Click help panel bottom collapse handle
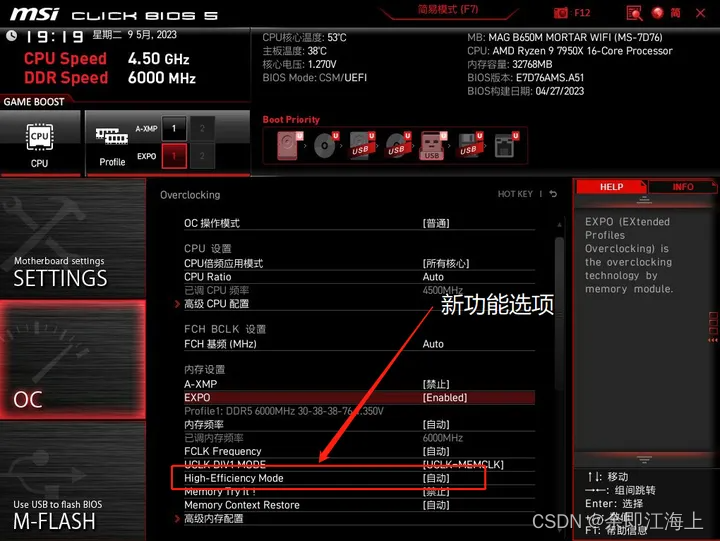This screenshot has width=720, height=541. tap(644, 459)
